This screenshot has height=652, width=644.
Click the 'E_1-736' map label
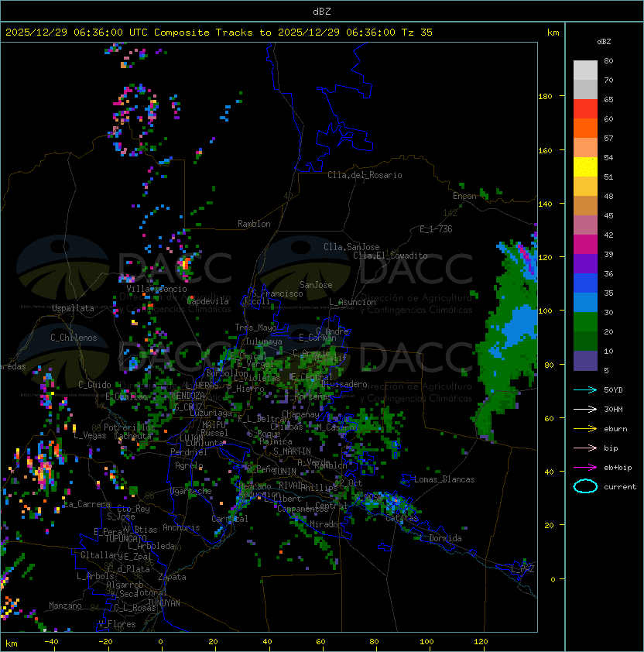(x=436, y=229)
